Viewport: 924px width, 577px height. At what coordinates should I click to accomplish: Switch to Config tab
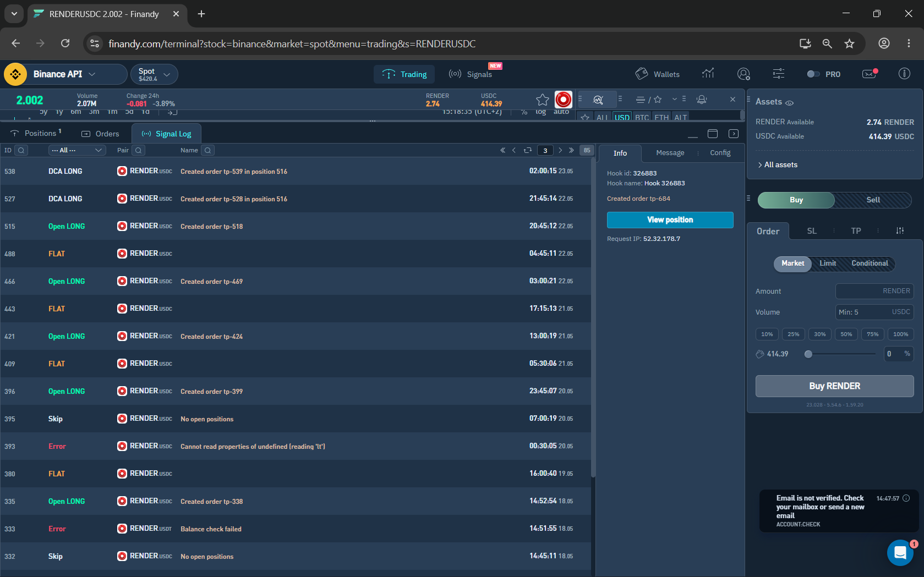(x=720, y=153)
